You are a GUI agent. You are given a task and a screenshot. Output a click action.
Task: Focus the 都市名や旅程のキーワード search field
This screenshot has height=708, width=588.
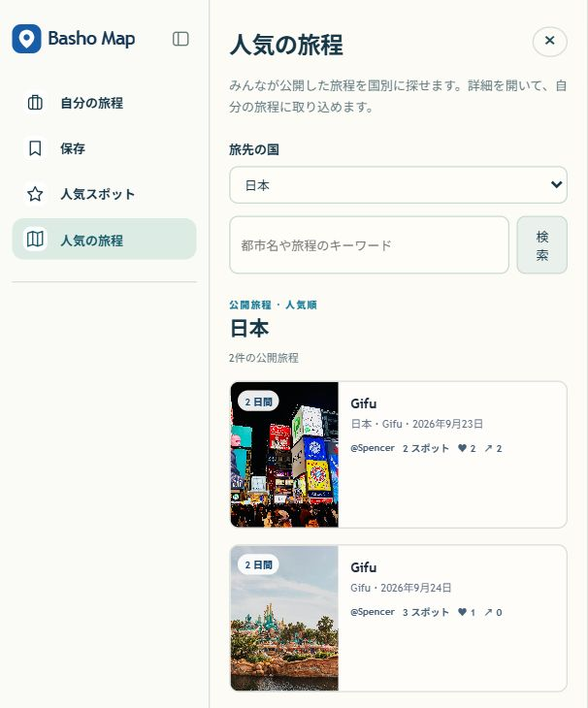pyautogui.click(x=370, y=244)
